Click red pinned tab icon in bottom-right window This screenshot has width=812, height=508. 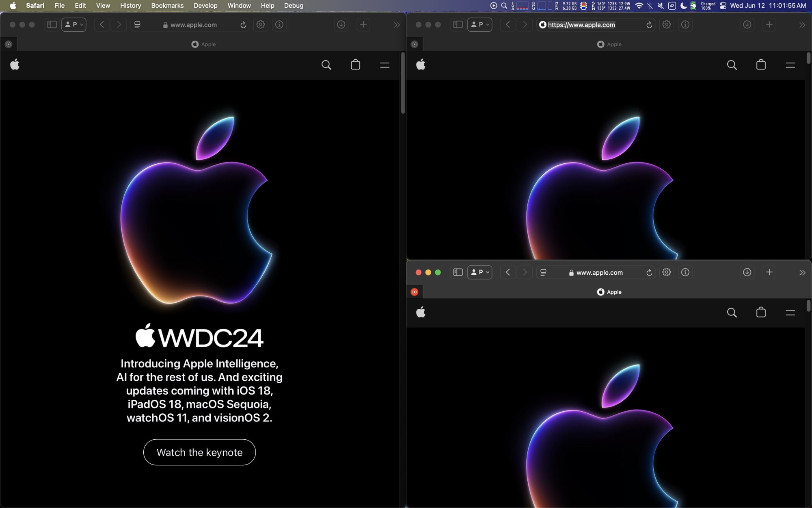pyautogui.click(x=414, y=292)
